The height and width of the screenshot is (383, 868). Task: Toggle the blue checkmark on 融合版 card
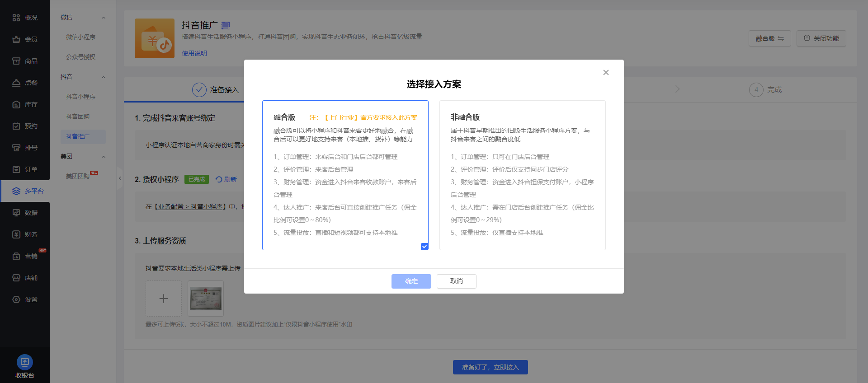[425, 246]
